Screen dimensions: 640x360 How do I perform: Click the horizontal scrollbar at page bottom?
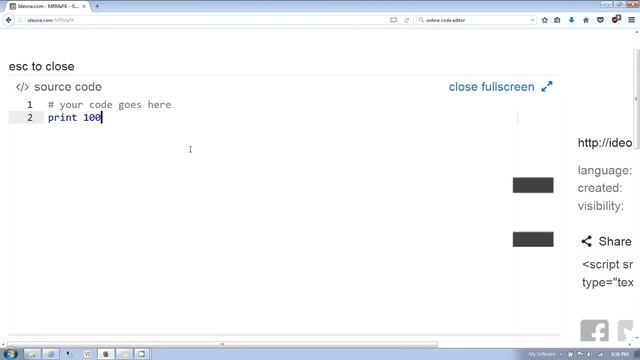click(222, 344)
